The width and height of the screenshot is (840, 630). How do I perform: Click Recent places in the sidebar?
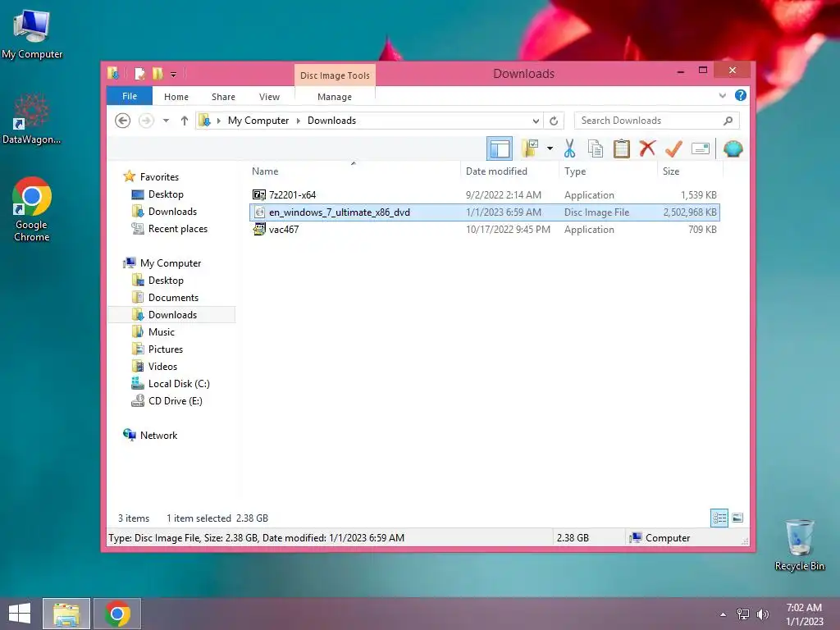tap(178, 229)
